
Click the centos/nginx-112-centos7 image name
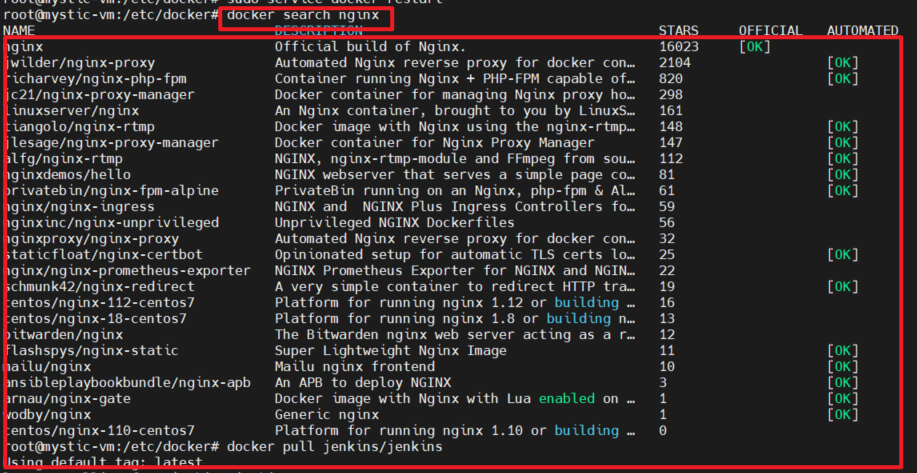click(x=99, y=302)
